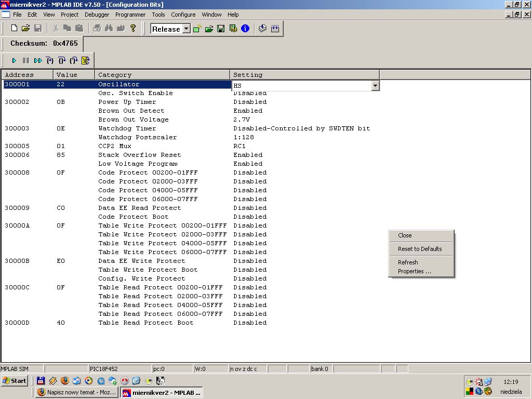The image size is (532, 399).
Task: Click the New File toolbar icon
Action: point(14,28)
